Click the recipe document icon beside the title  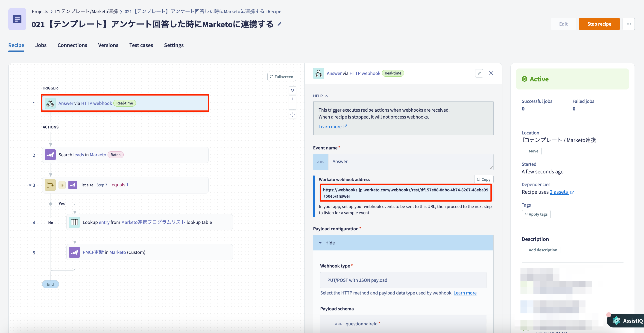point(17,19)
